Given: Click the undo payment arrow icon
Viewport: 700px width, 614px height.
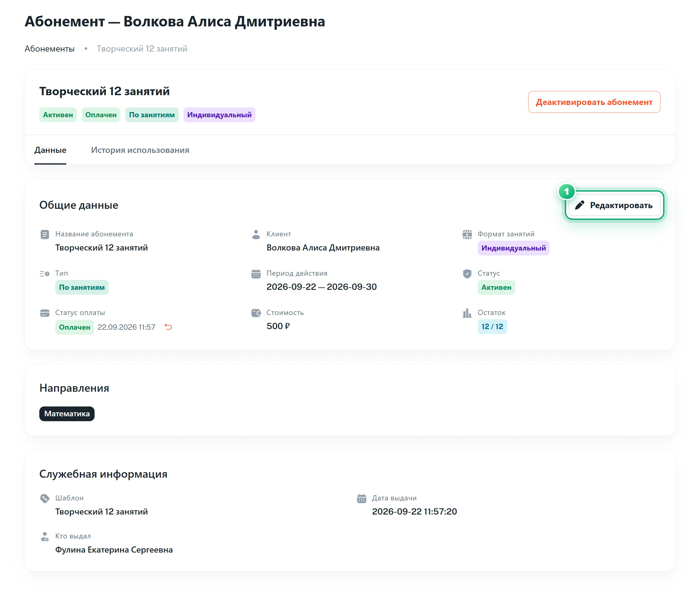Looking at the screenshot, I should pyautogui.click(x=168, y=327).
